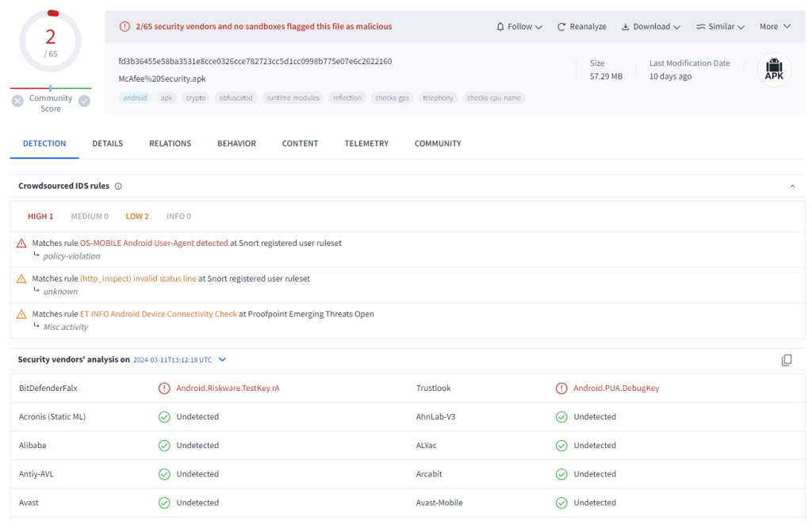Screen dimensions: 812x521
Task: Filter IDS rules by HIGH 1
Action: pos(40,216)
